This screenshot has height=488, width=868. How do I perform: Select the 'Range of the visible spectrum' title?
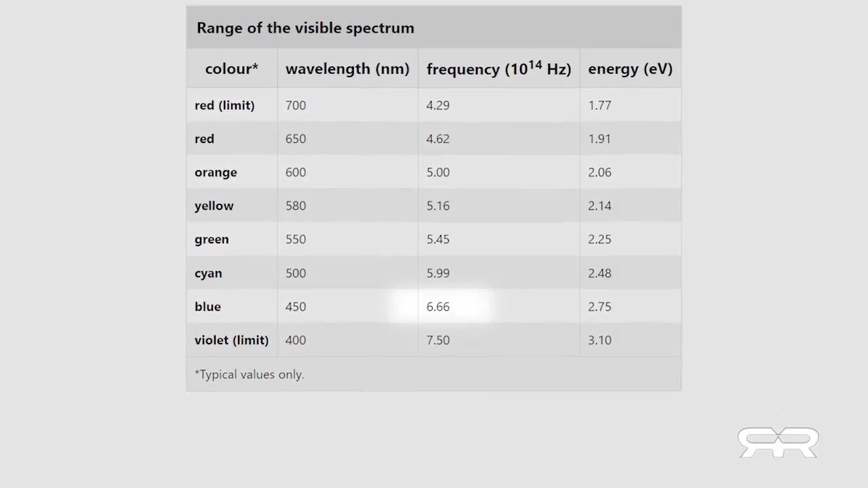[x=305, y=28]
